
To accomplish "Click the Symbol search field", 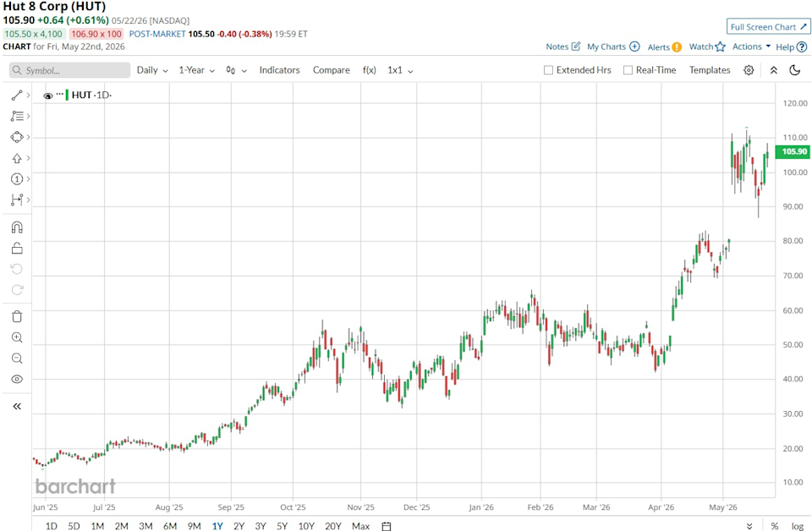I will [x=70, y=70].
